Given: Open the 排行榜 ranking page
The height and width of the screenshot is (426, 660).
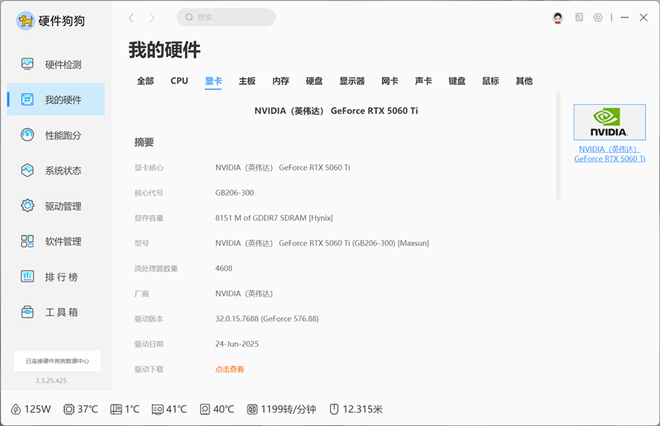Looking at the screenshot, I should click(62, 277).
